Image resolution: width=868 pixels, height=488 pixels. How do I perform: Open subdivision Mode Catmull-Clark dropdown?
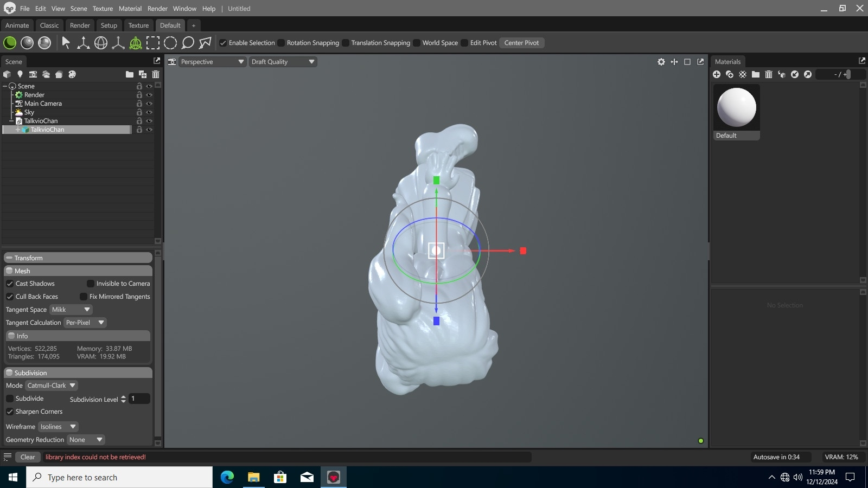point(52,386)
